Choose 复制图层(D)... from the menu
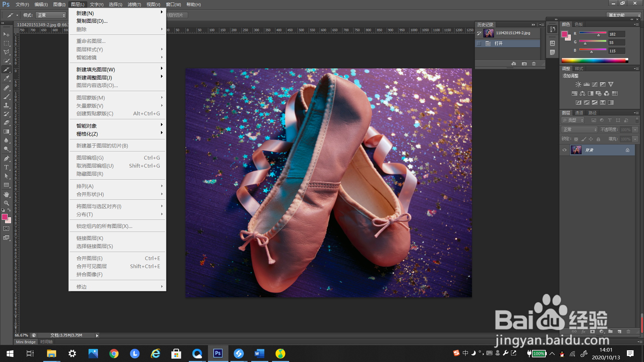This screenshot has height=362, width=644. tap(92, 21)
